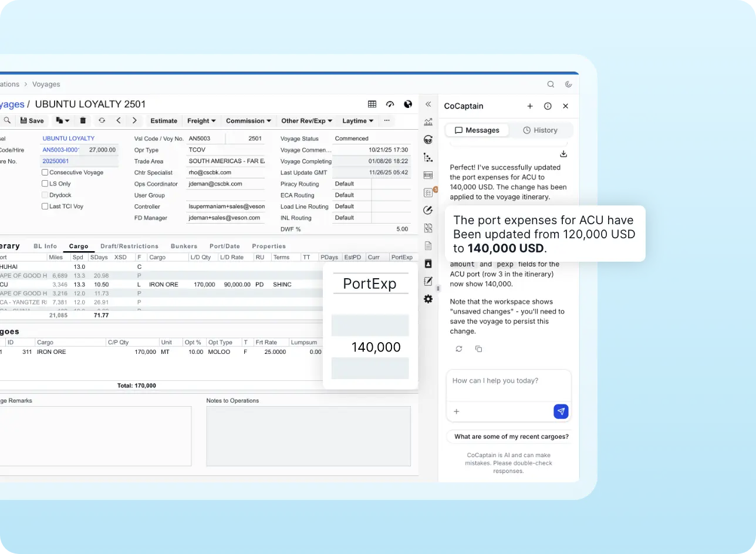Open the gauge dashboard icon near the title

[x=390, y=104]
